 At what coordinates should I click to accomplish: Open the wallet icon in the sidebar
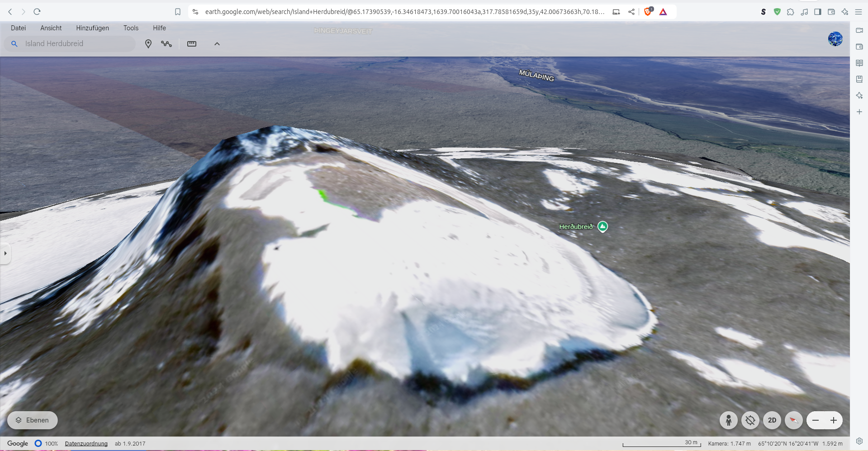pos(859,47)
